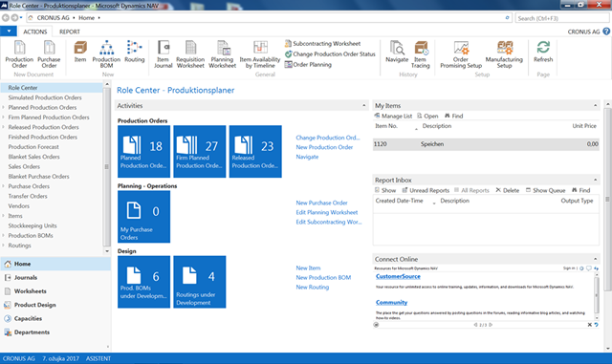612x364 pixels.
Task: Expand Firm Planned Production Orders node
Action: click(4, 118)
